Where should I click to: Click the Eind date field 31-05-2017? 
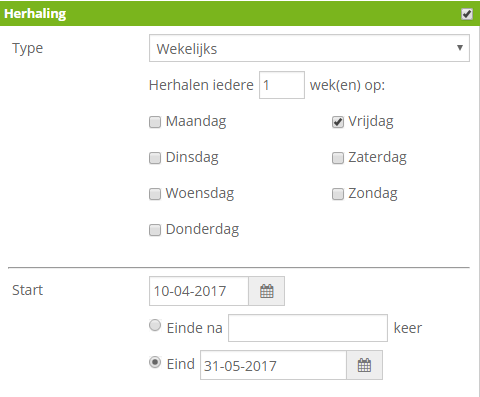(273, 365)
